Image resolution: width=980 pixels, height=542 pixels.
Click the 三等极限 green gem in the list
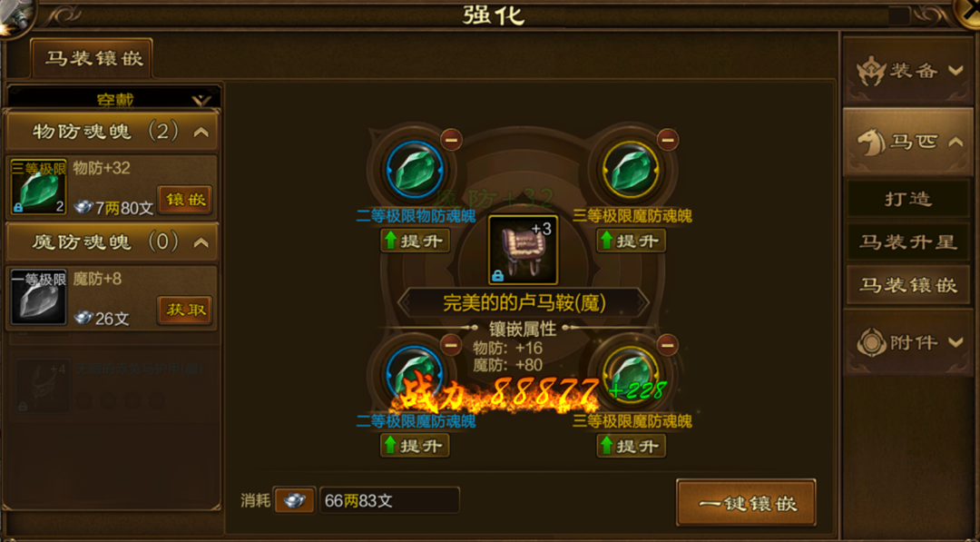click(x=39, y=187)
